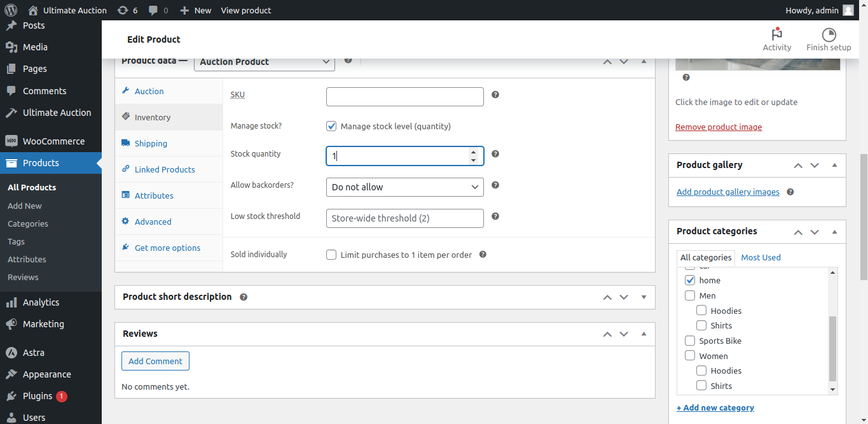Collapse the Product categories panel
The height and width of the screenshot is (424, 868).
(834, 232)
